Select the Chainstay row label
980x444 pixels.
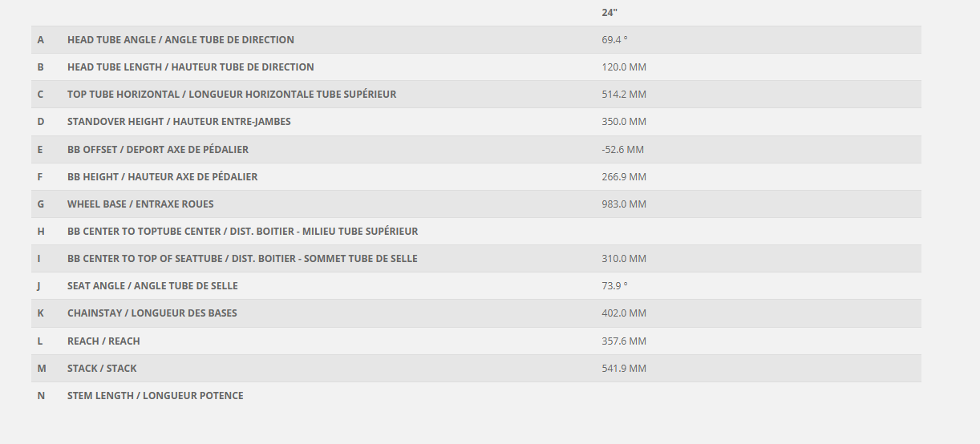152,313
